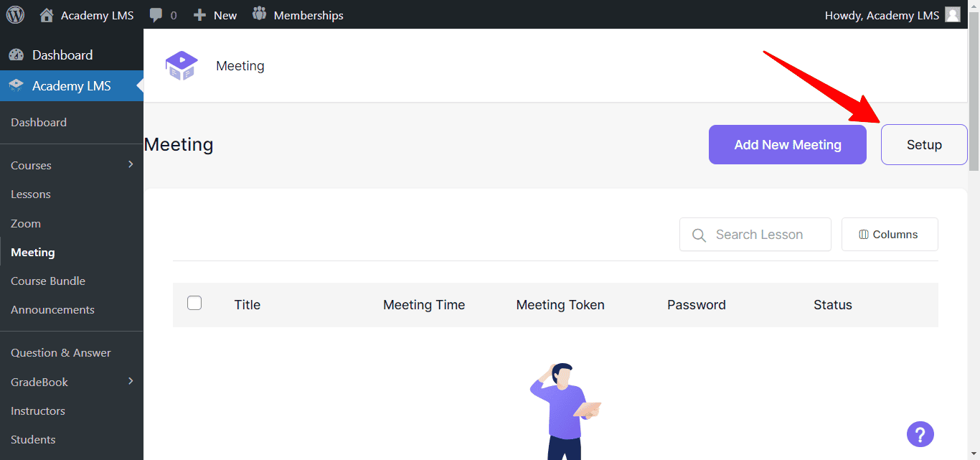The width and height of the screenshot is (980, 460).
Task: Click the Meeting Token column header
Action: (x=560, y=305)
